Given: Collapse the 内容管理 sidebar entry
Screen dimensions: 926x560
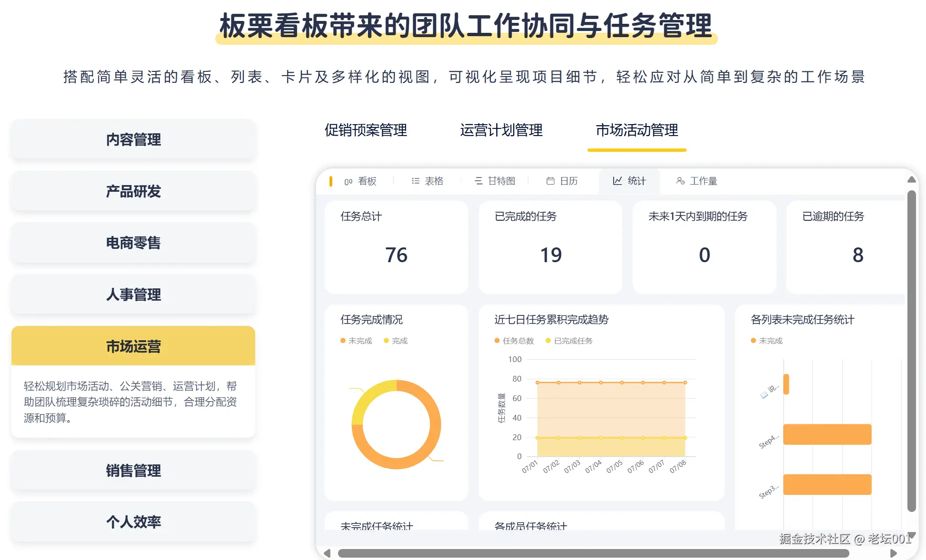Looking at the screenshot, I should click(133, 140).
